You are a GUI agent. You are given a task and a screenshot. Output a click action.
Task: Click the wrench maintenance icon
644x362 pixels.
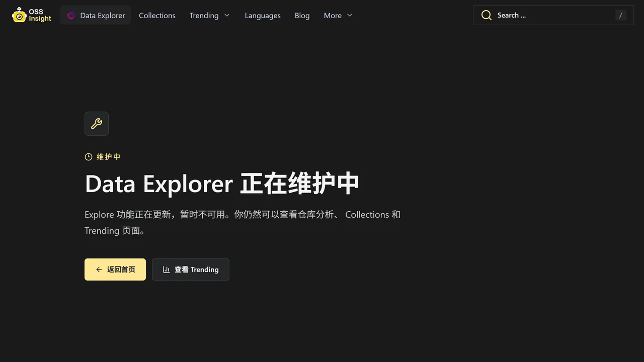click(x=97, y=124)
